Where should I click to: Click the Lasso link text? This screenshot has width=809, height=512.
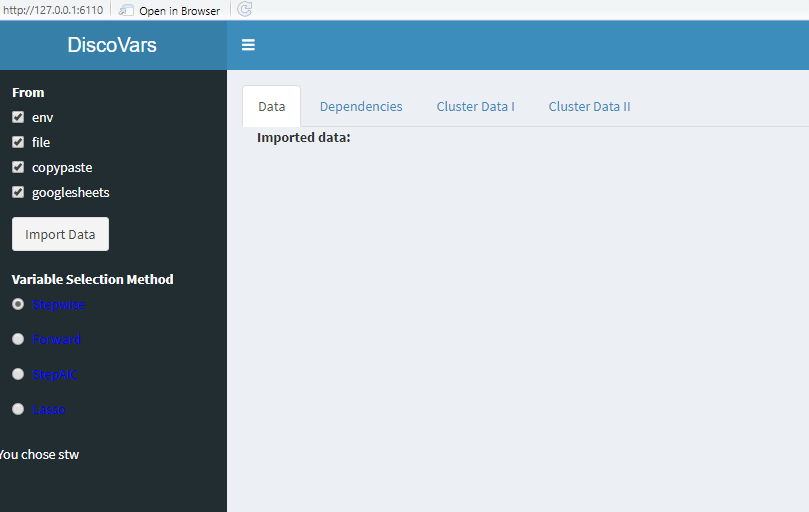tap(48, 409)
